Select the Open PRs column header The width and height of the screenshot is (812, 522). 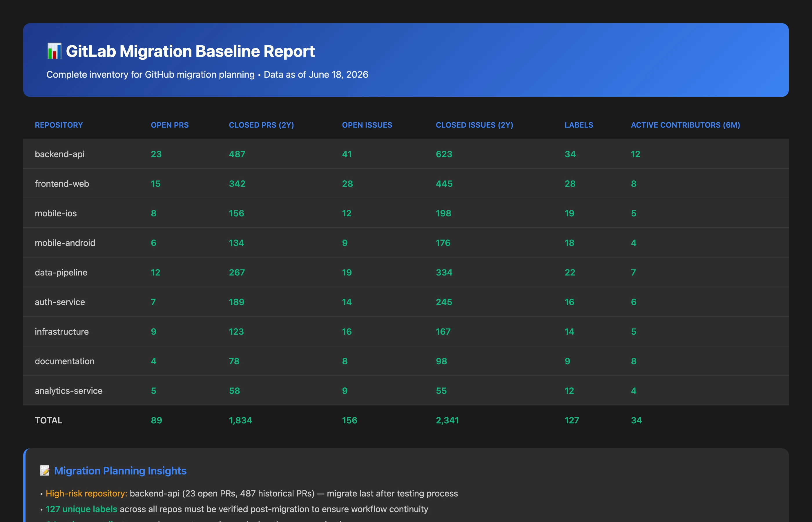(x=170, y=125)
